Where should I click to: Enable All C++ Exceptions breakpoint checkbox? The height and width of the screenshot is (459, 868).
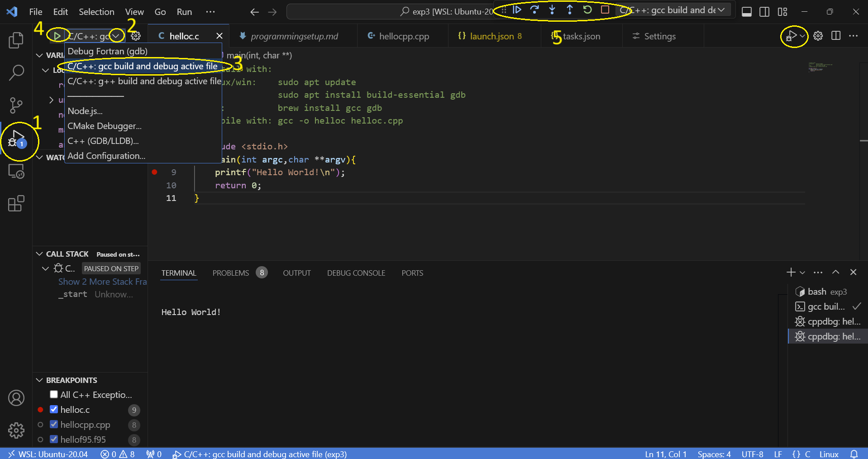[54, 394]
